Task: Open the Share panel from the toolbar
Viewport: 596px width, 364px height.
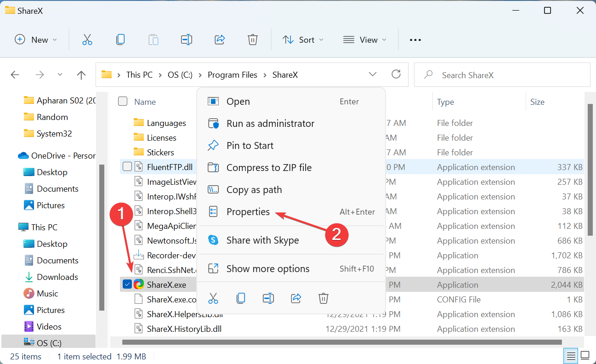Action: point(220,40)
